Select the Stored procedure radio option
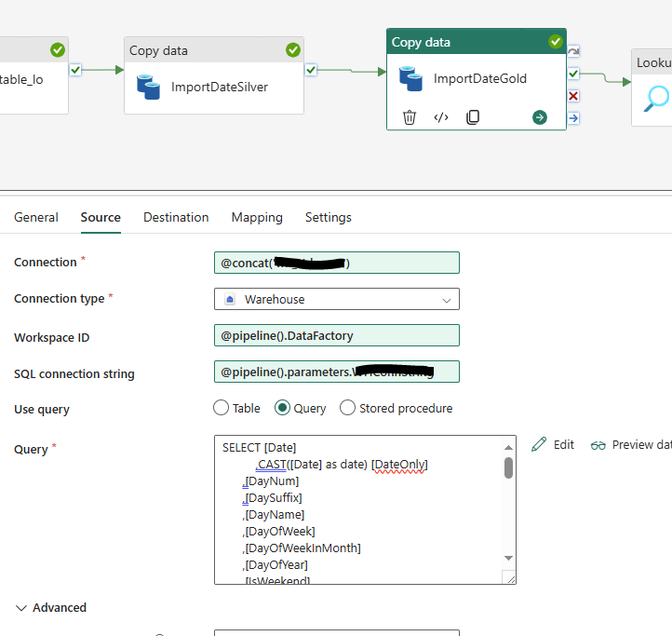The image size is (672, 636). coord(347,408)
